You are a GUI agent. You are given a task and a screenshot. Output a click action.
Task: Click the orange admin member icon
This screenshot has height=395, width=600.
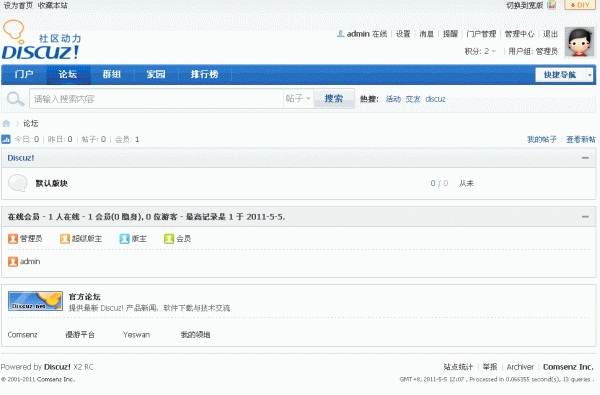click(13, 261)
